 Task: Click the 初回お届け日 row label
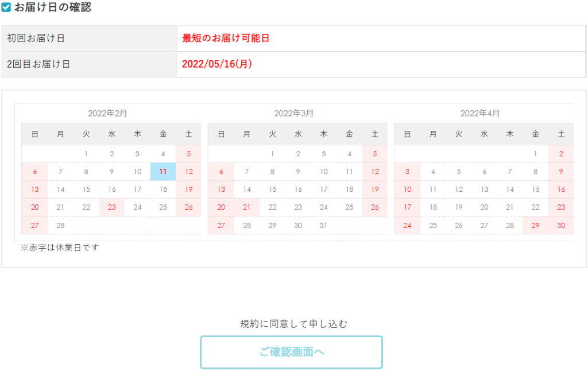click(x=36, y=38)
